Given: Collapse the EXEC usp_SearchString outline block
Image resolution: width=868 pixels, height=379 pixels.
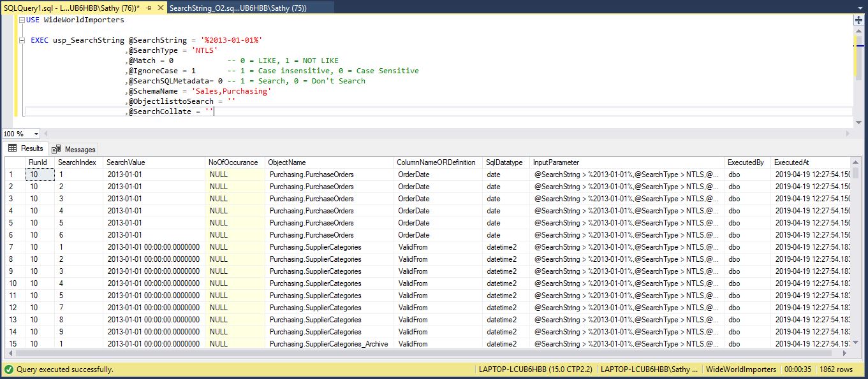Looking at the screenshot, I should [23, 40].
